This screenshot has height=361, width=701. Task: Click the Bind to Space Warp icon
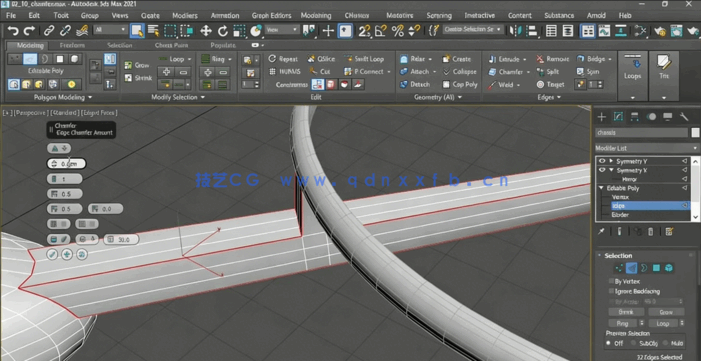pyautogui.click(x=82, y=31)
